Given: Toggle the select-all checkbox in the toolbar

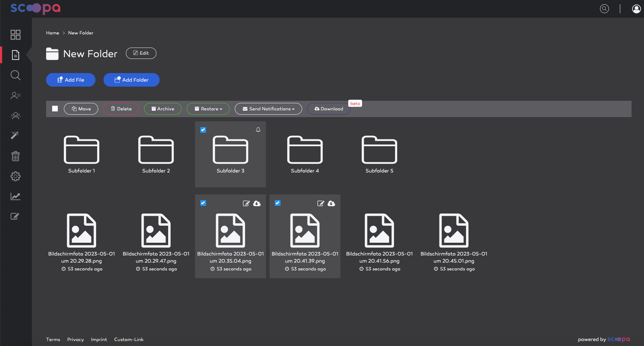Looking at the screenshot, I should click(55, 109).
